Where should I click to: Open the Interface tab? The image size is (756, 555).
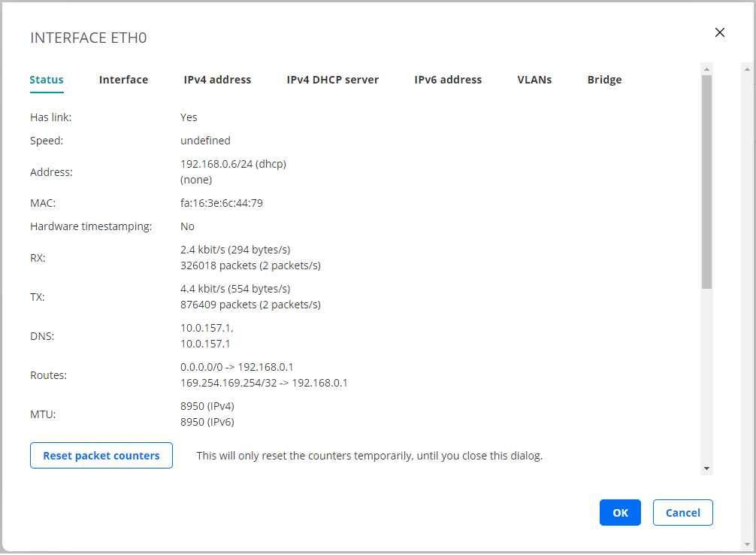click(x=123, y=80)
